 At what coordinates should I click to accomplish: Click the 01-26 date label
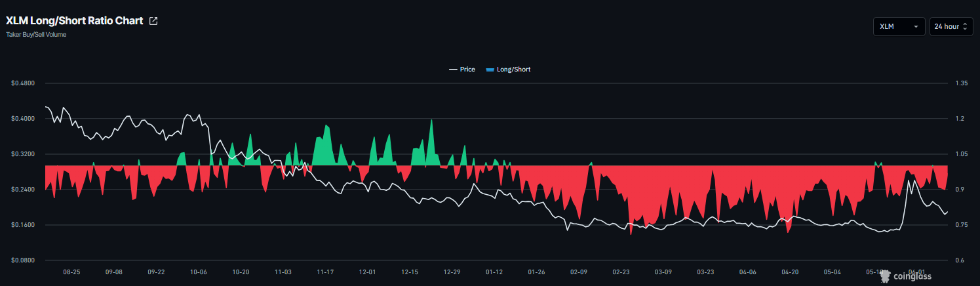pyautogui.click(x=537, y=272)
